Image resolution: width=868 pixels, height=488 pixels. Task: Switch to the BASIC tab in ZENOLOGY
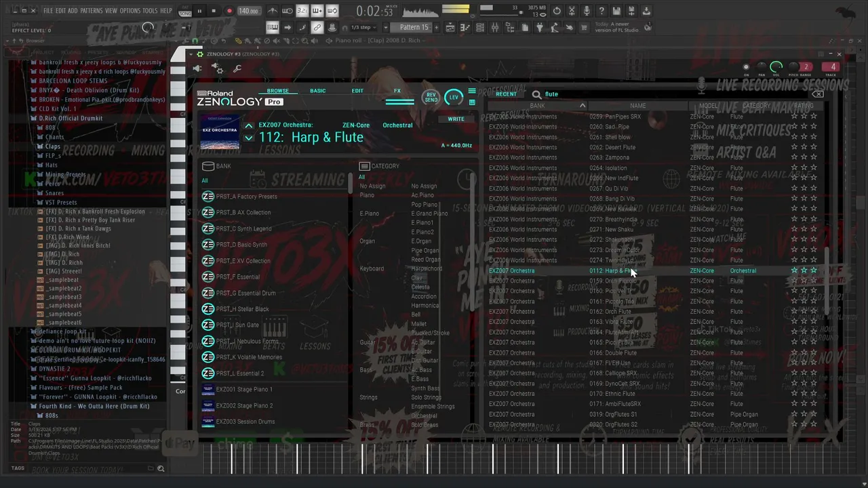[317, 91]
